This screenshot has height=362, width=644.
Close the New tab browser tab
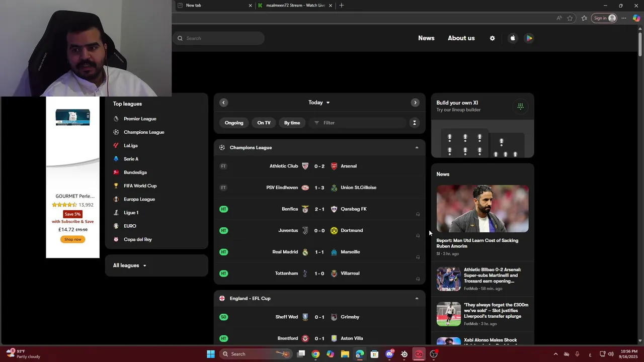[x=250, y=6]
